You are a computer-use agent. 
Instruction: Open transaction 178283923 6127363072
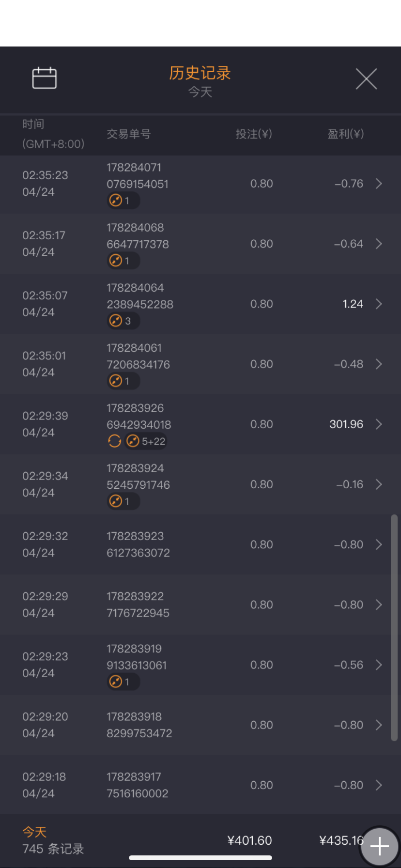(139, 544)
